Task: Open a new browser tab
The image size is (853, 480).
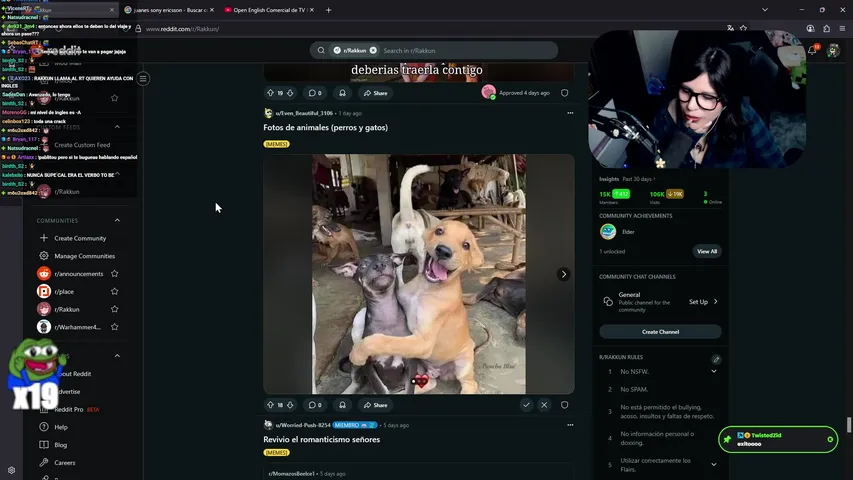Action: coord(328,10)
